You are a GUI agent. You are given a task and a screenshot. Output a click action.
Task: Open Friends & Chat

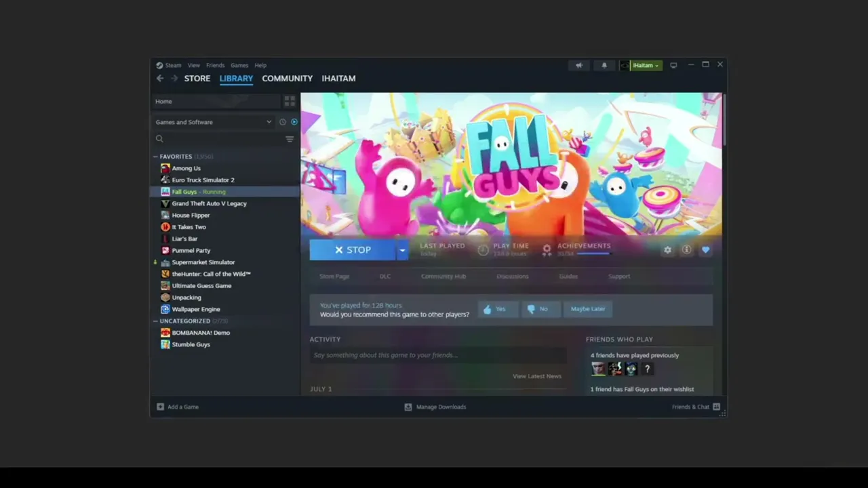(x=696, y=407)
